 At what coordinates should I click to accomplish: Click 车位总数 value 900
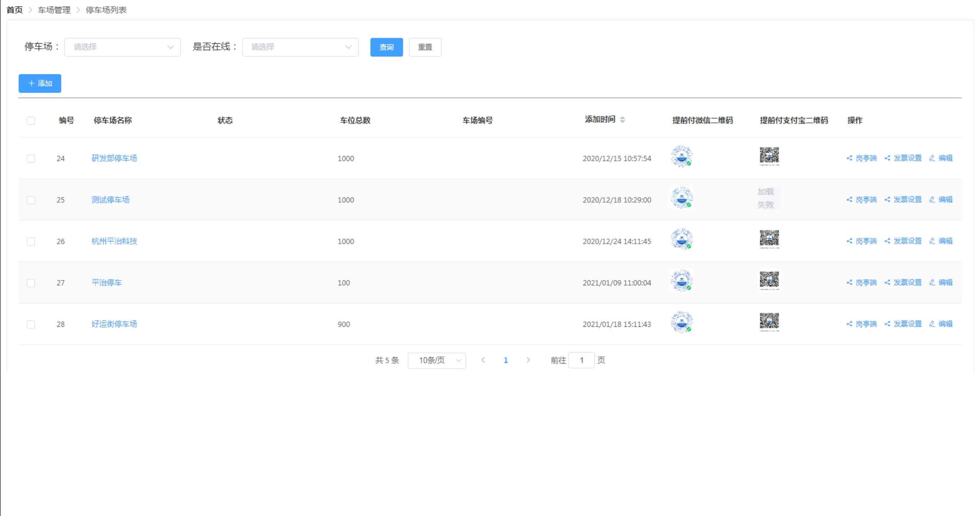[x=344, y=324]
